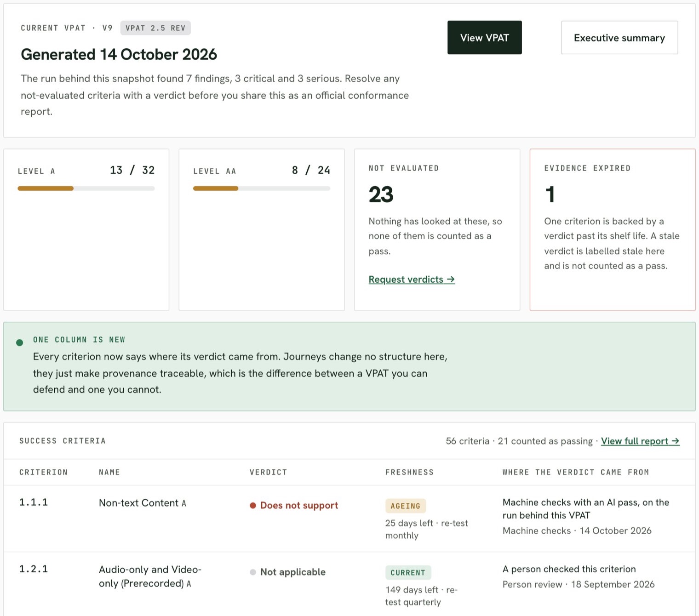Click the Not applicable verdict
Viewport: 699px width, 616px height.
coord(293,572)
